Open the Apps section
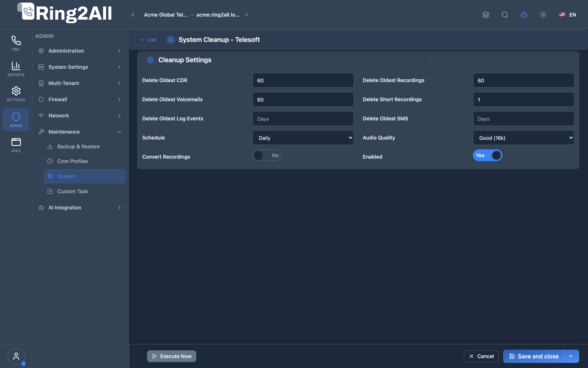 point(16,145)
